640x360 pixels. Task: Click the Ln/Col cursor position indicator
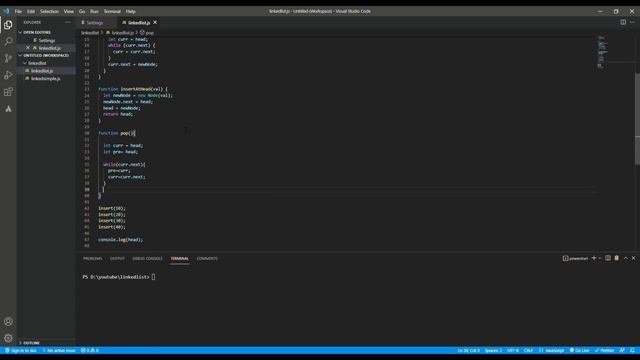(x=469, y=350)
